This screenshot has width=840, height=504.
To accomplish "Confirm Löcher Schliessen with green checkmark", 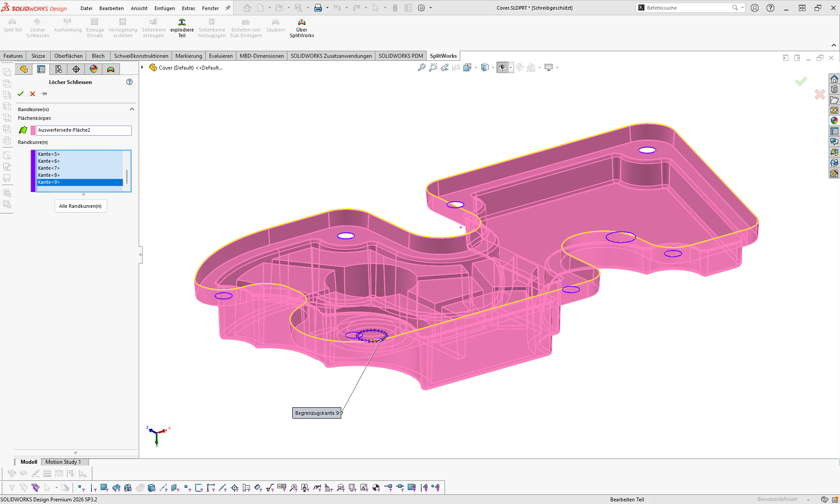I will click(x=21, y=94).
